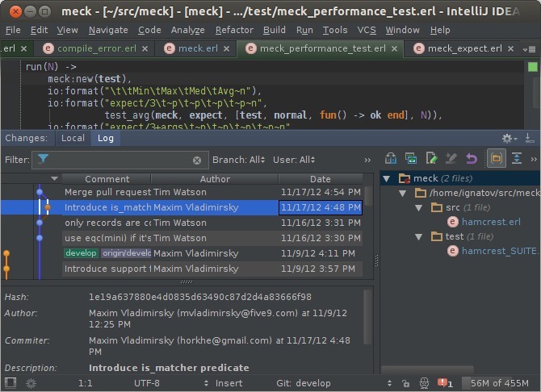Show hidden editor tabs list
Viewport: 541px width, 392px height.
(x=529, y=49)
